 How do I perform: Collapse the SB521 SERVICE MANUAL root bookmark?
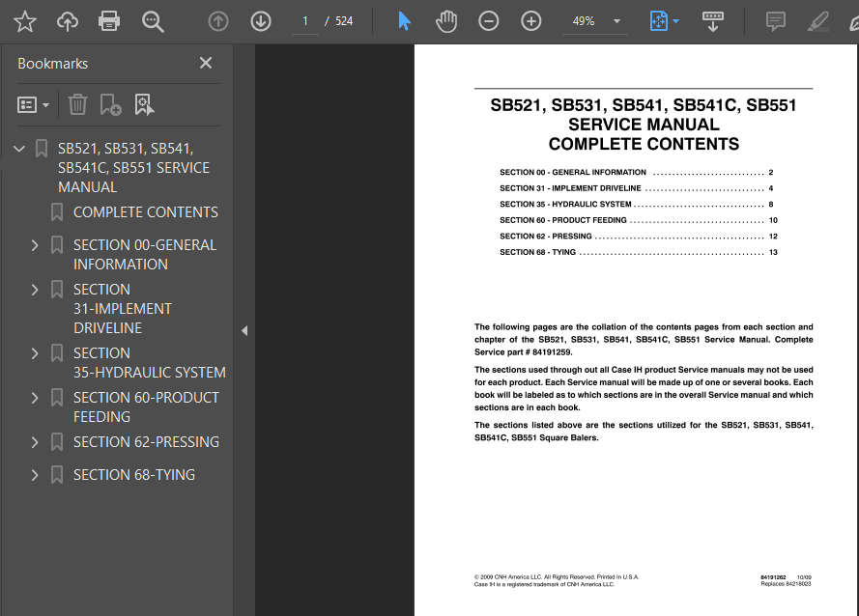(x=19, y=149)
